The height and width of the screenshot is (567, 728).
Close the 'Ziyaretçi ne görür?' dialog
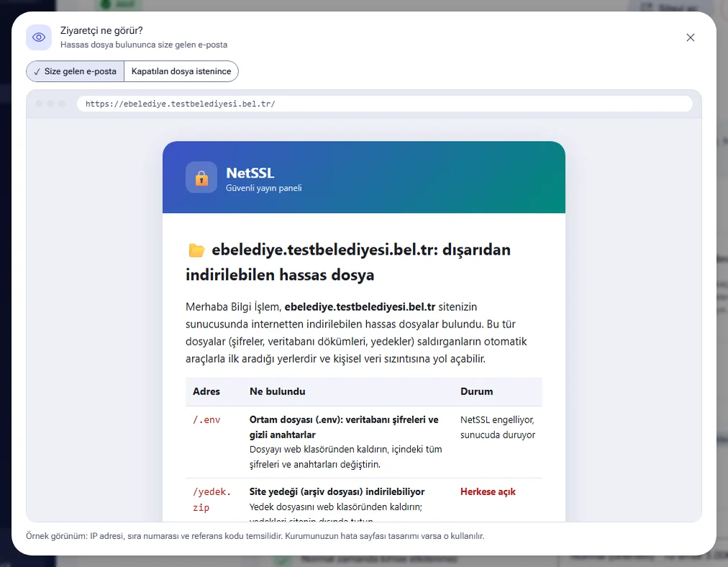[690, 37]
